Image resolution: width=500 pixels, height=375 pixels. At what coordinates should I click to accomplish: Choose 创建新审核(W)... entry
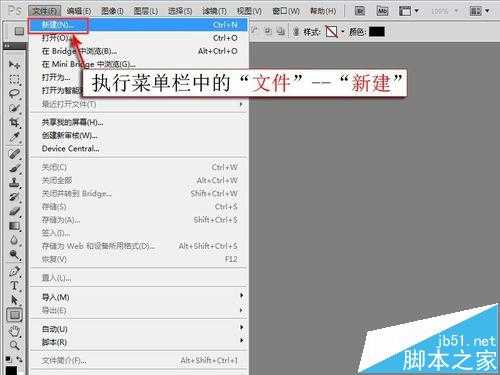[139, 135]
